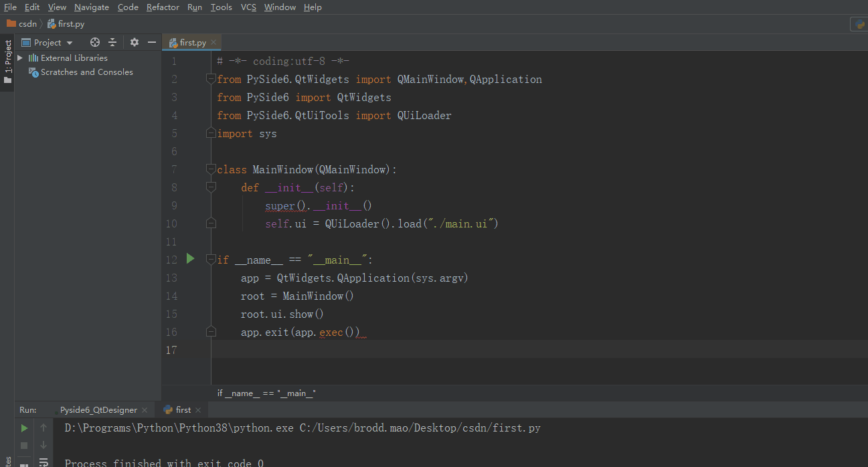Image resolution: width=868 pixels, height=467 pixels.
Task: Open the Navigate menu
Action: (x=92, y=7)
